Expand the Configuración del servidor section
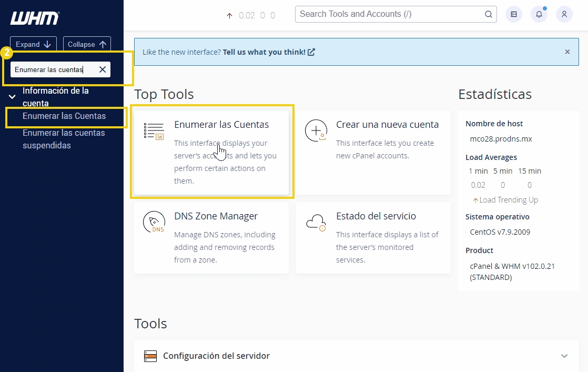 pyautogui.click(x=564, y=356)
